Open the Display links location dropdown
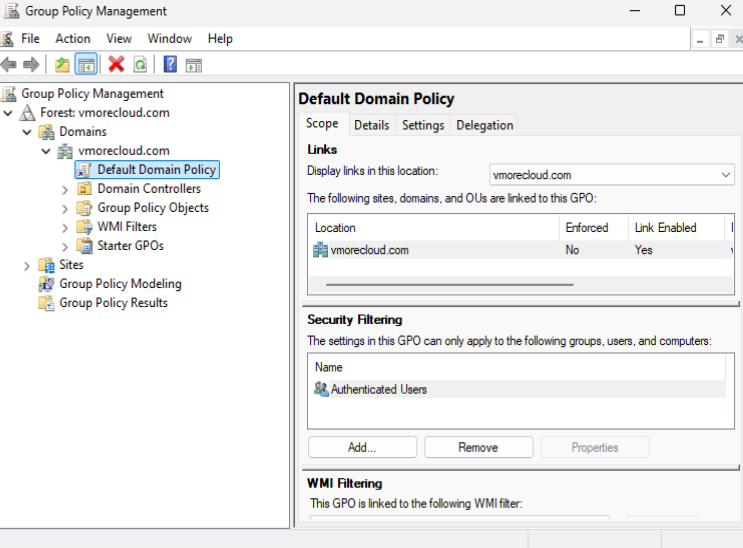 click(612, 175)
